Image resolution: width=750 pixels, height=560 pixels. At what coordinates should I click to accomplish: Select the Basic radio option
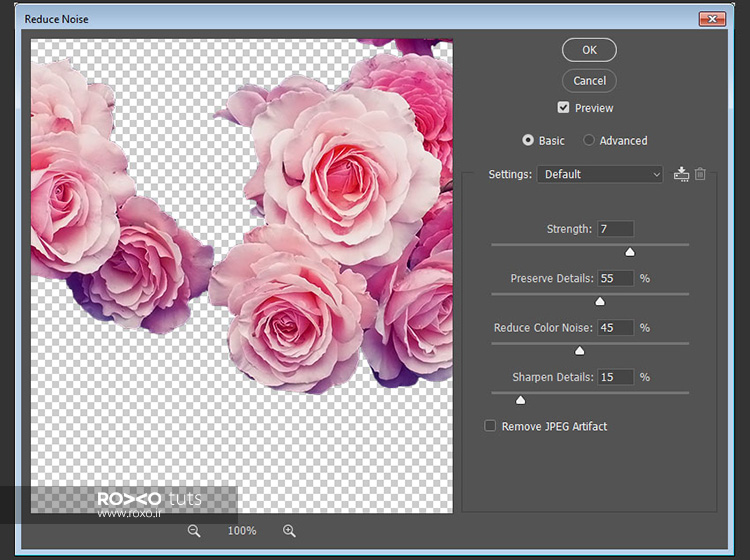pos(528,140)
